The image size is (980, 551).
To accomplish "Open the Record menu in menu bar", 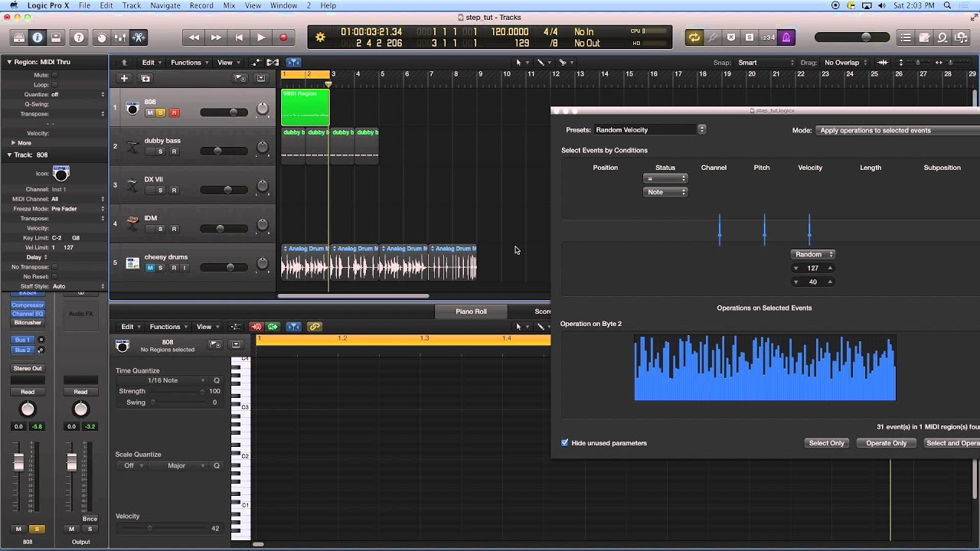I will click(x=201, y=5).
